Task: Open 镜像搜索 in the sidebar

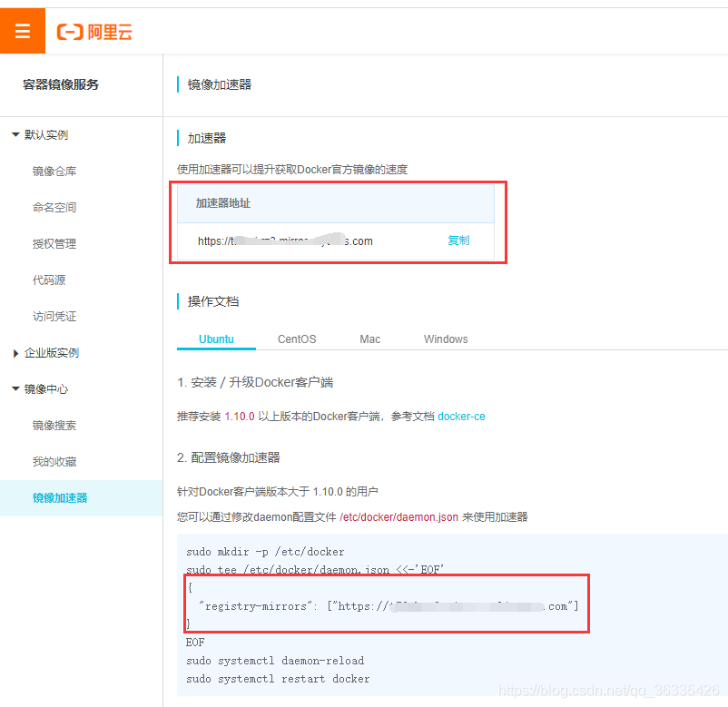Action: (54, 426)
